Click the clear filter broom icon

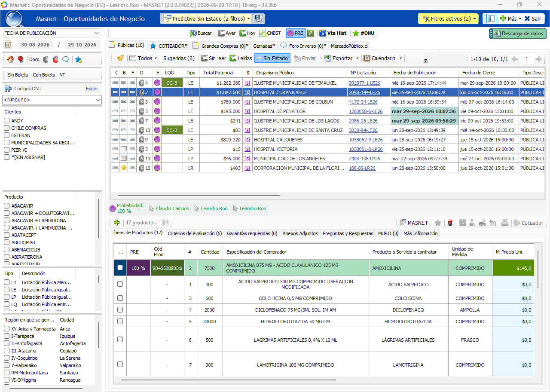pos(120,58)
